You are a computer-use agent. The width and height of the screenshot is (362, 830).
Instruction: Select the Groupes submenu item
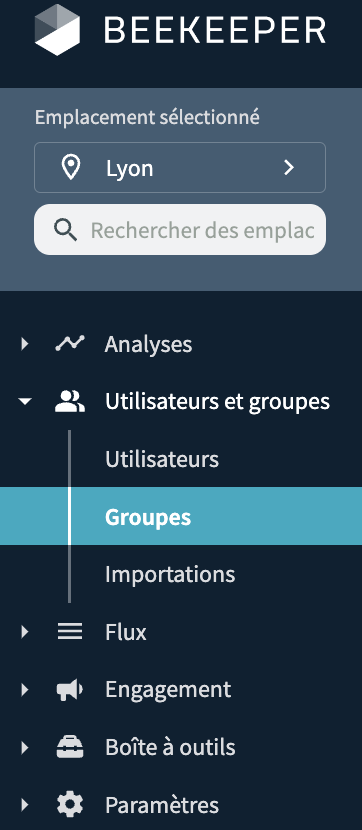pos(181,516)
